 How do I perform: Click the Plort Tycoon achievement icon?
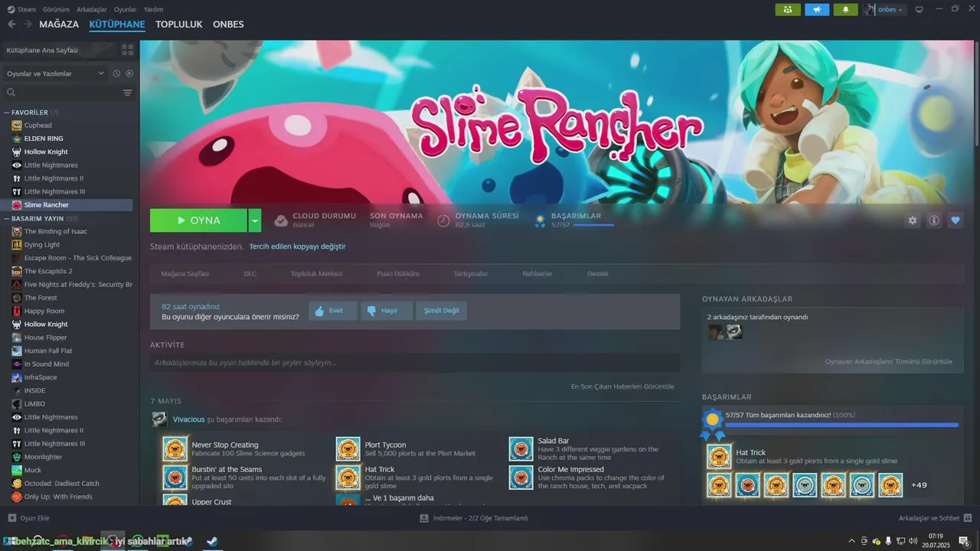(348, 449)
